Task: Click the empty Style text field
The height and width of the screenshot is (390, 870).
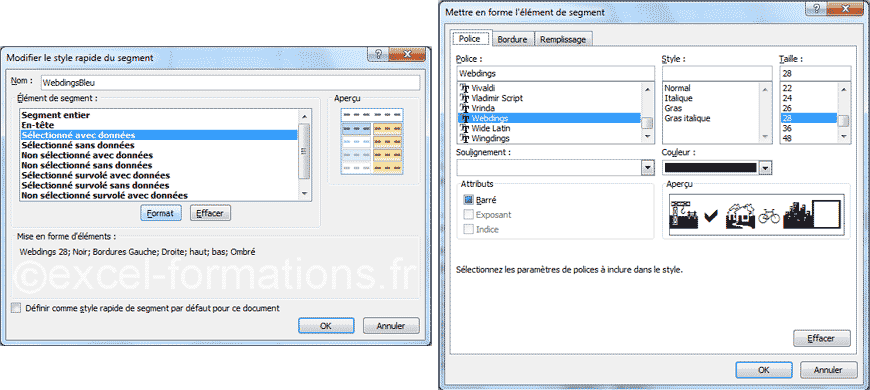Action: [717, 73]
